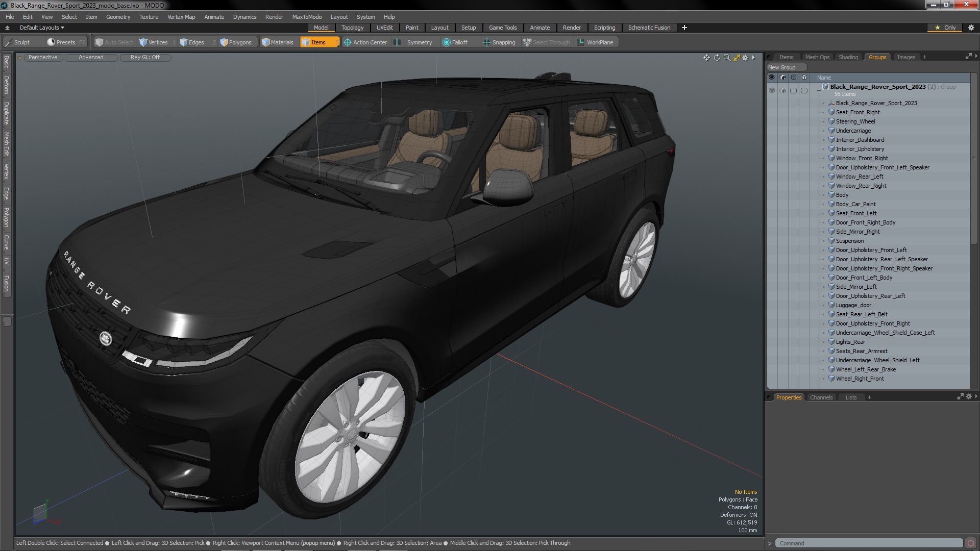Viewport: 980px width, 551px height.
Task: Select Wheel_Right_Front item
Action: (860, 379)
